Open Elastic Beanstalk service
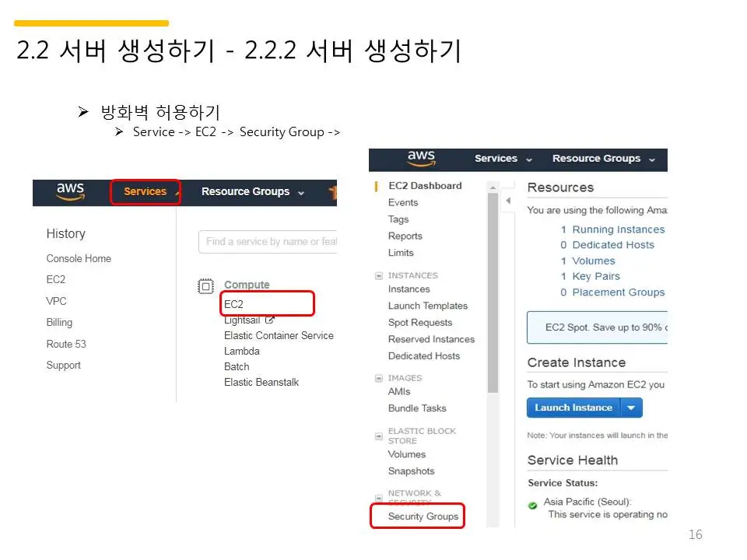Viewport: 747px width, 560px height. click(x=261, y=383)
